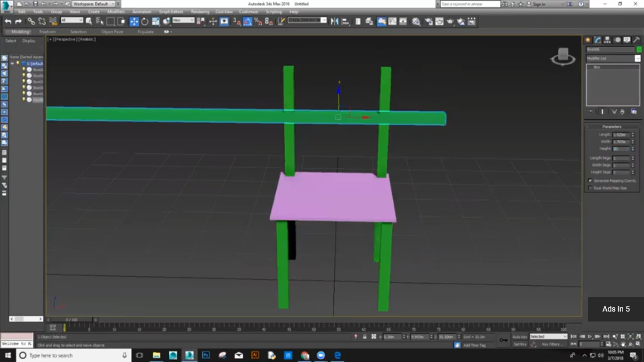644x362 pixels.
Task: Click the Mirror tool icon
Action: click(x=335, y=21)
